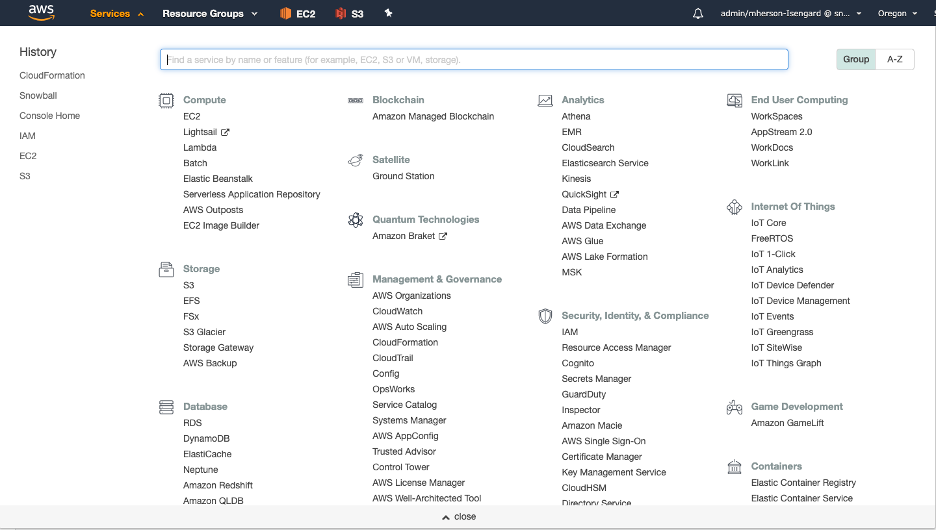
Task: Open Storage Gateway service
Action: (218, 347)
